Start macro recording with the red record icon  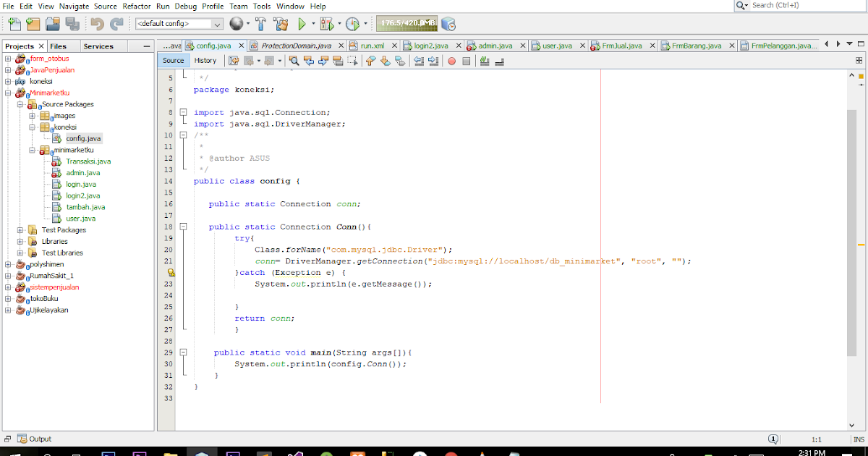click(452, 61)
